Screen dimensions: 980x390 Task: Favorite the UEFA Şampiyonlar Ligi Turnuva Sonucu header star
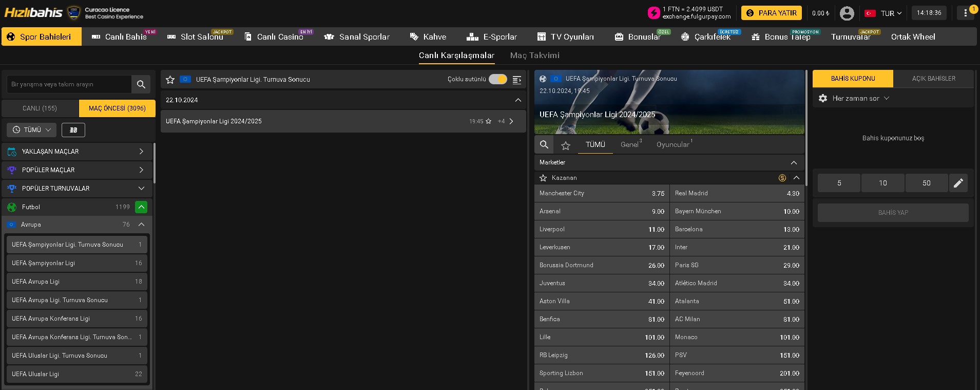tap(170, 80)
